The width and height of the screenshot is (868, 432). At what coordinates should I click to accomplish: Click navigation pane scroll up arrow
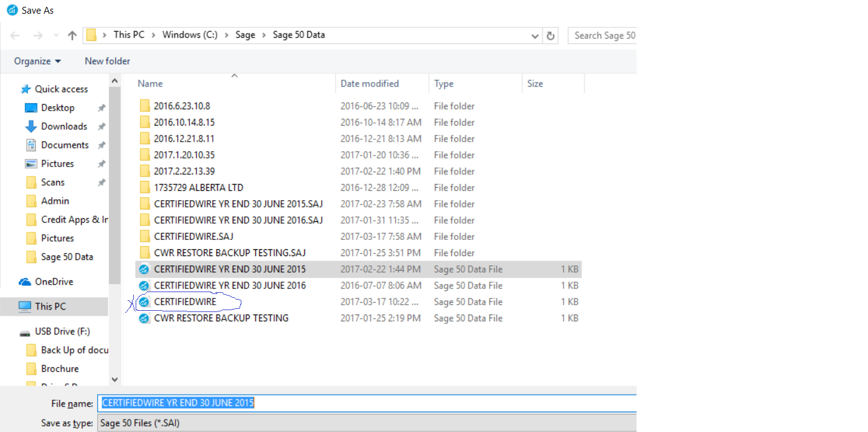click(x=114, y=81)
